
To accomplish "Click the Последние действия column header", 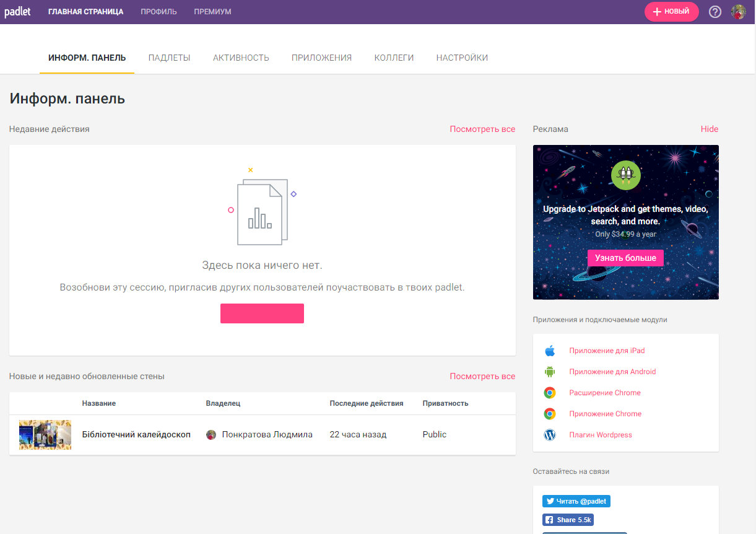I will pyautogui.click(x=367, y=403).
